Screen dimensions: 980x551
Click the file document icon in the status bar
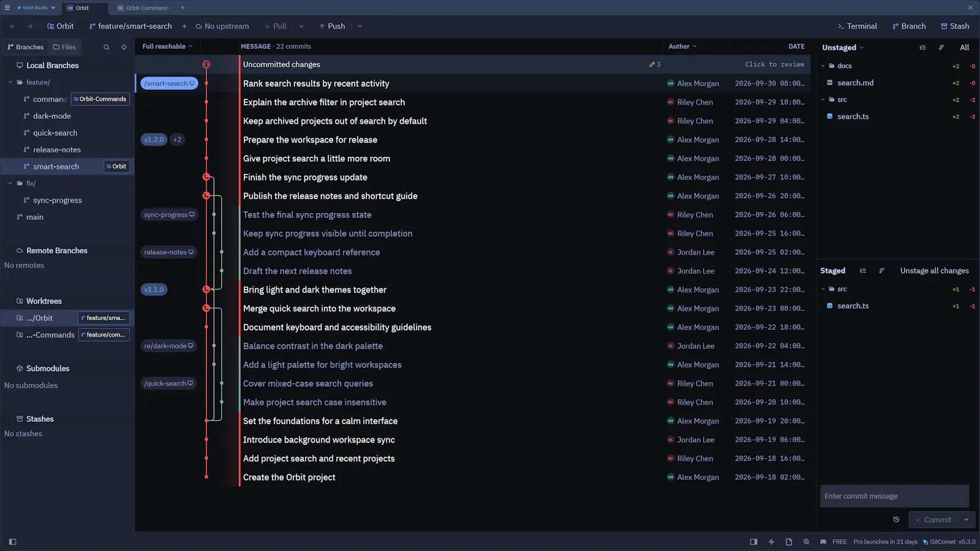(x=789, y=542)
